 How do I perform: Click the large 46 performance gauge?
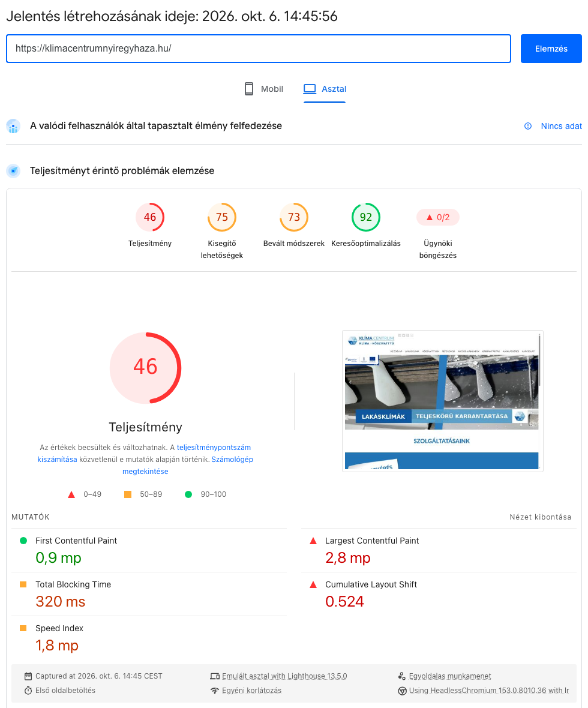pyautogui.click(x=145, y=368)
